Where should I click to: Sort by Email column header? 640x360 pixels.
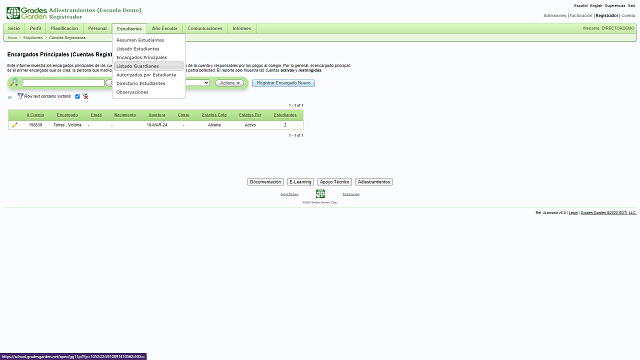pyautogui.click(x=96, y=115)
